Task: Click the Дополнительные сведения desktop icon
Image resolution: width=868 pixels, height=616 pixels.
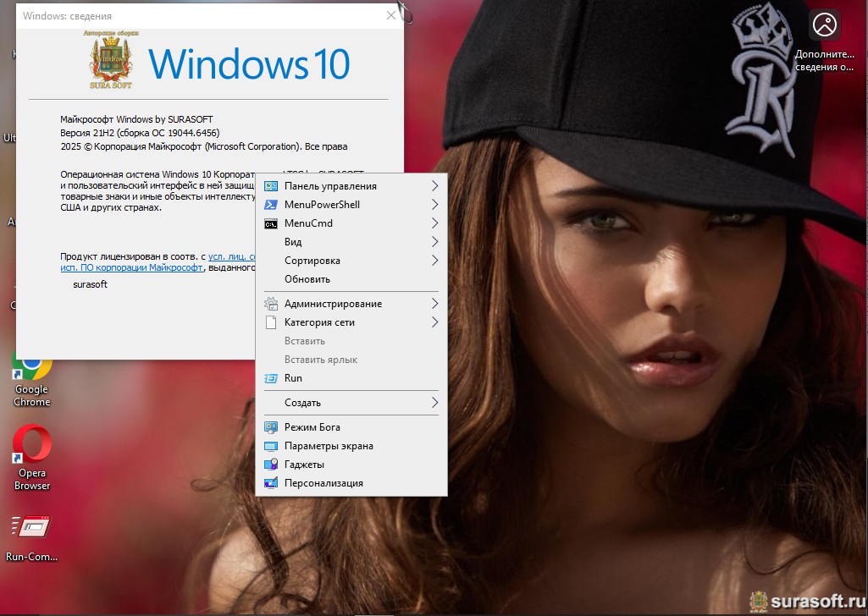Action: (x=824, y=25)
